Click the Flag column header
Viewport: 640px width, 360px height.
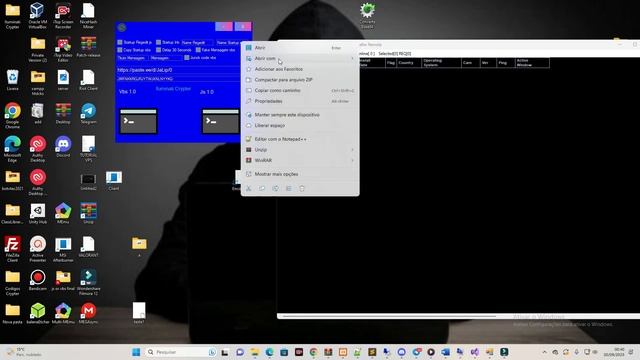click(391, 63)
